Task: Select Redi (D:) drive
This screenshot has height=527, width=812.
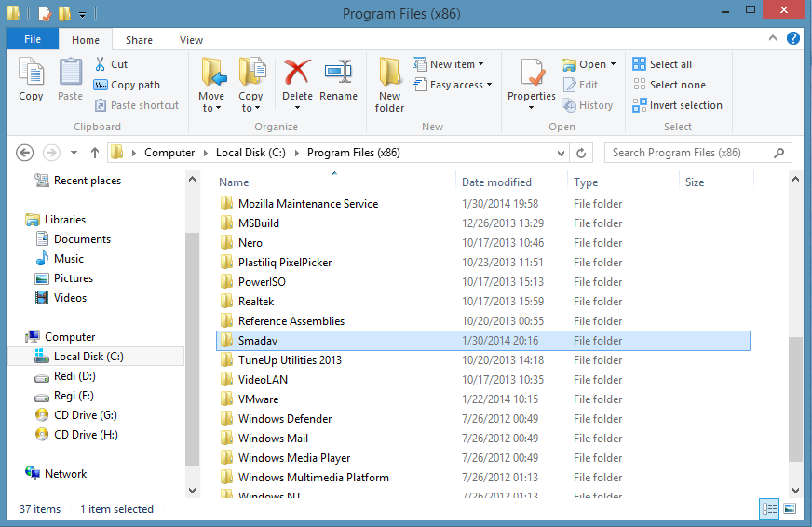Action: click(65, 376)
